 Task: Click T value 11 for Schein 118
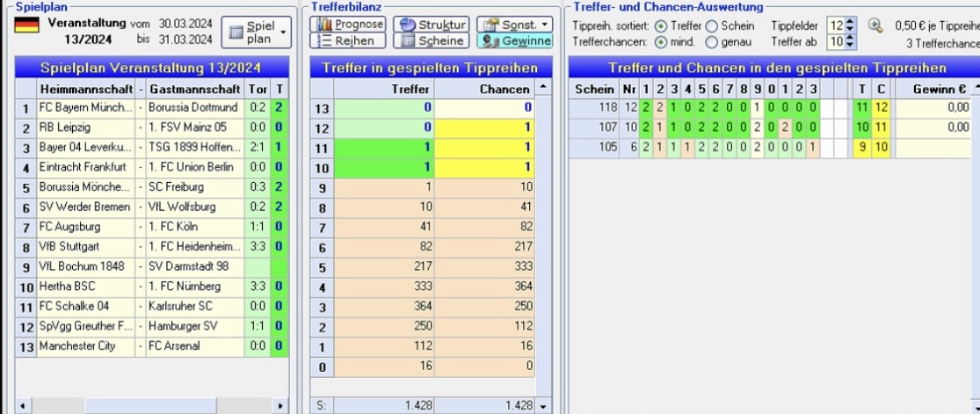tap(862, 107)
